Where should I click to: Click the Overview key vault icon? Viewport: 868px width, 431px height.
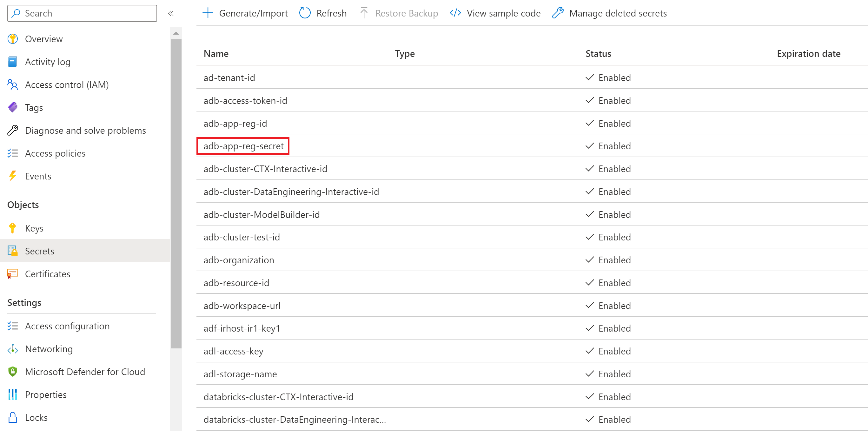(13, 39)
